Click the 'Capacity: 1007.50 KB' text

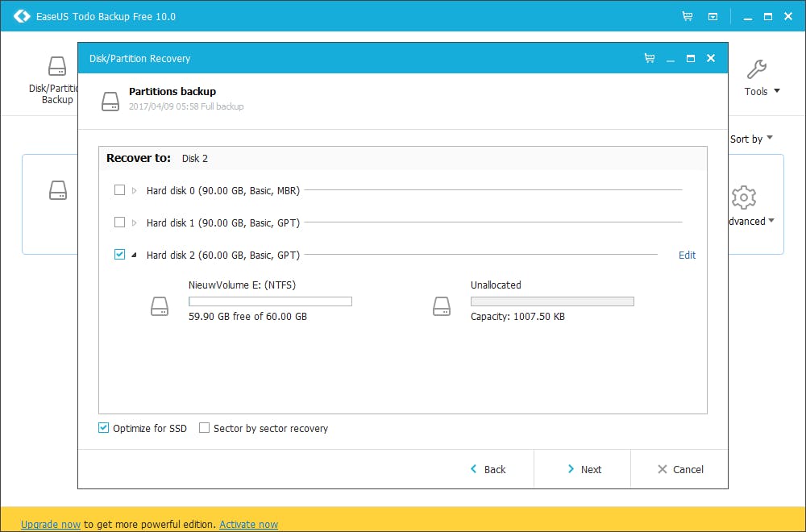517,316
